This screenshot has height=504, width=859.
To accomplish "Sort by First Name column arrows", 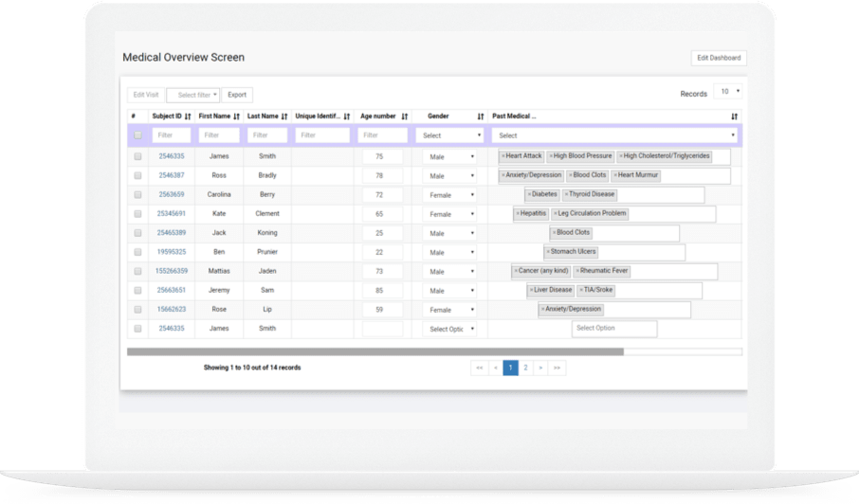I will [x=237, y=117].
